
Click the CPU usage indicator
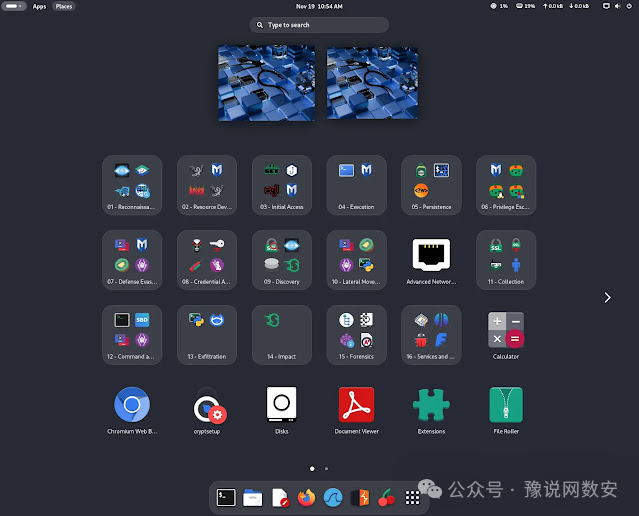pos(499,6)
